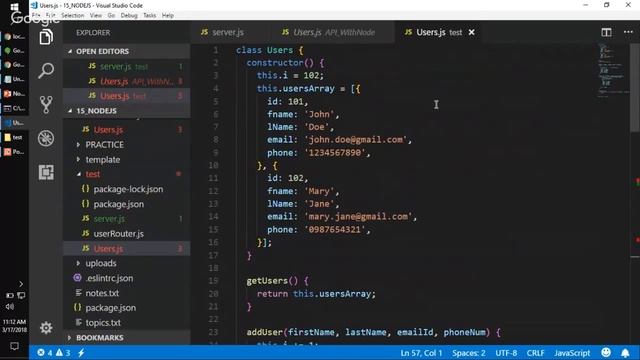Click the Split Editor icon
This screenshot has width=640, height=360.
(x=606, y=32)
